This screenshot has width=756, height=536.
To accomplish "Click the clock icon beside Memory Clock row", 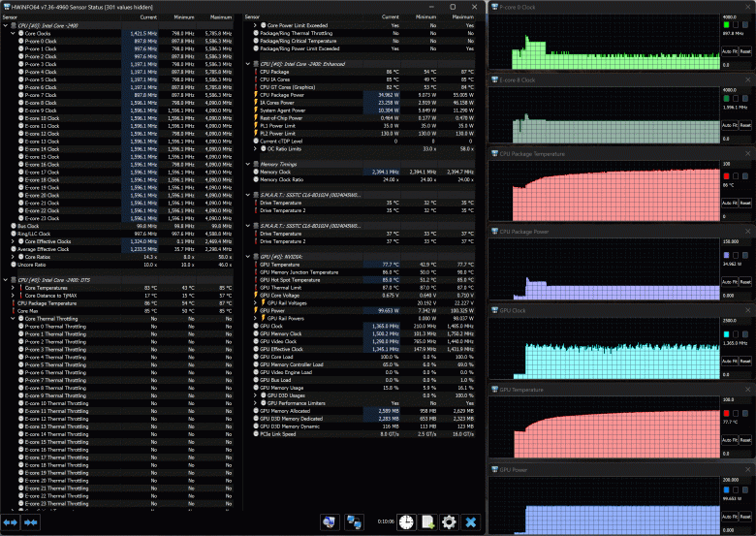I will [x=256, y=173].
